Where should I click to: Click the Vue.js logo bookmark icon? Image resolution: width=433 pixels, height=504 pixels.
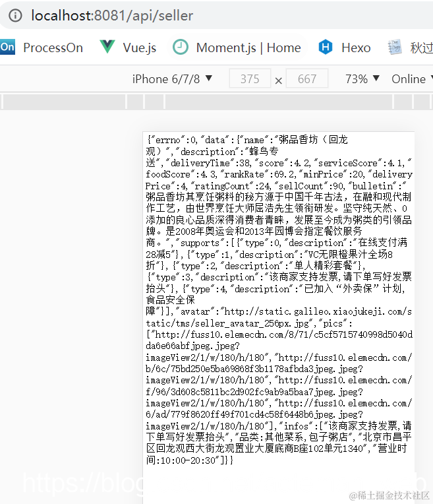click(x=107, y=47)
